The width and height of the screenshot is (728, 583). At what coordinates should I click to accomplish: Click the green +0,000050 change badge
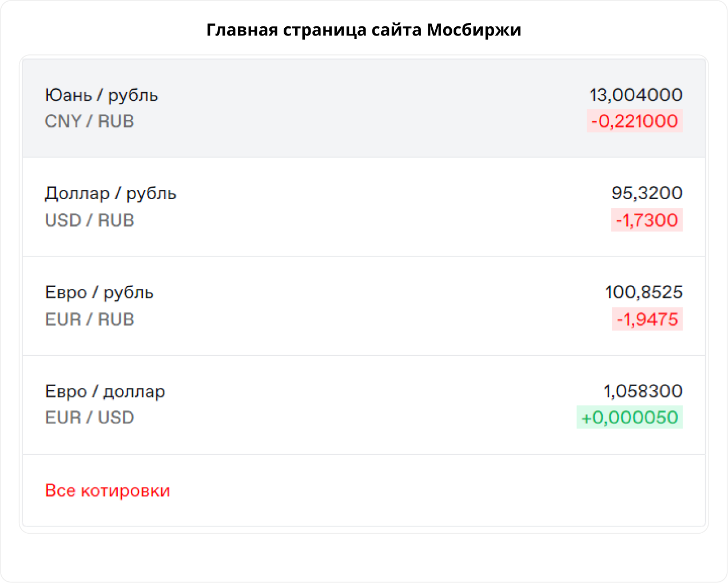pos(629,418)
